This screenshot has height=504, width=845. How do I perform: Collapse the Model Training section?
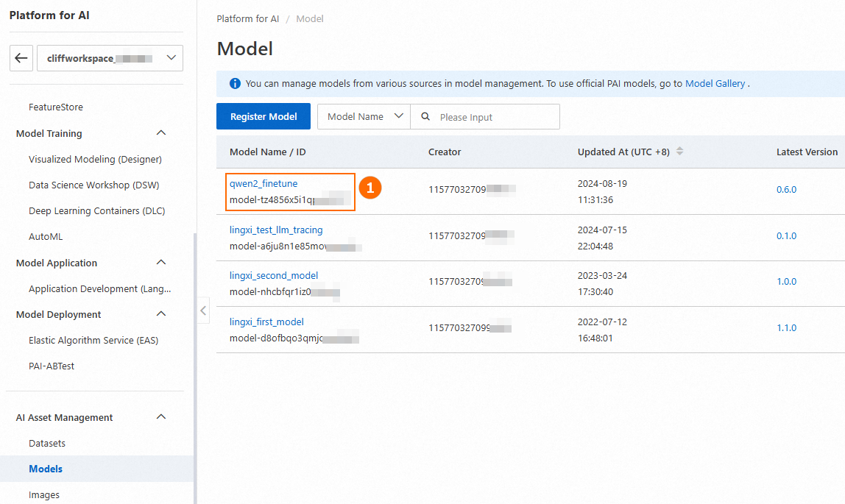point(161,133)
